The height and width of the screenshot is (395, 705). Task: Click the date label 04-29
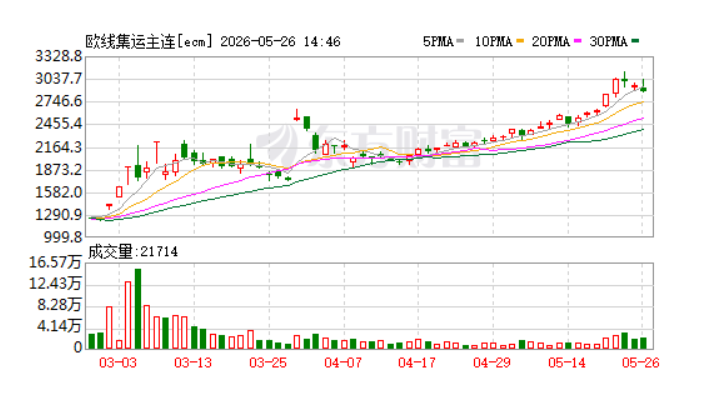pos(492,363)
